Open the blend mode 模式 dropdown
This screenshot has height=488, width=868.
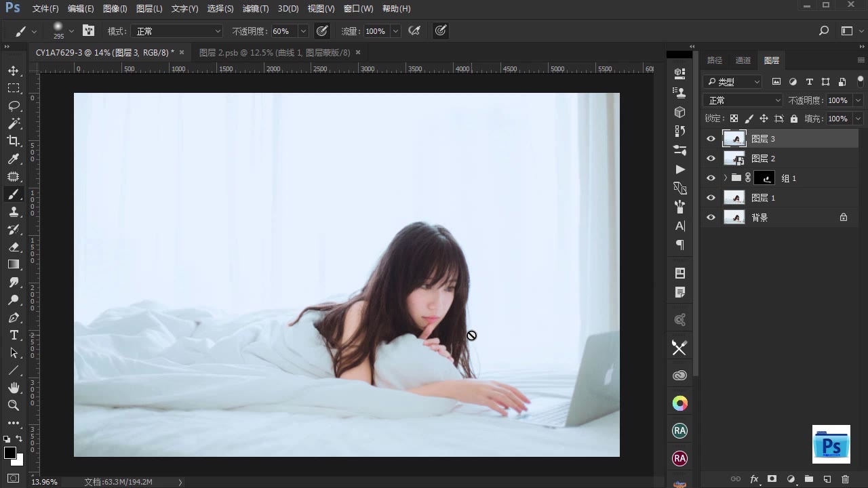178,31
